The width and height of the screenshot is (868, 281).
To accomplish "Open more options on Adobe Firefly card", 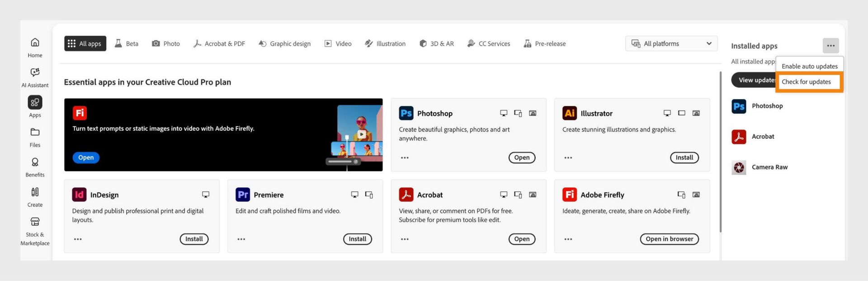I will click(x=568, y=239).
